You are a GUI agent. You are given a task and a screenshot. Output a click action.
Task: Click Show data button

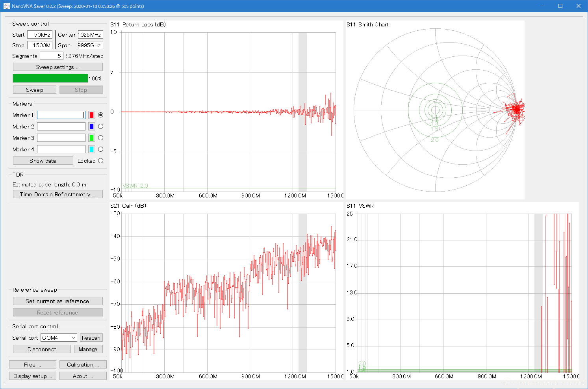[43, 161]
